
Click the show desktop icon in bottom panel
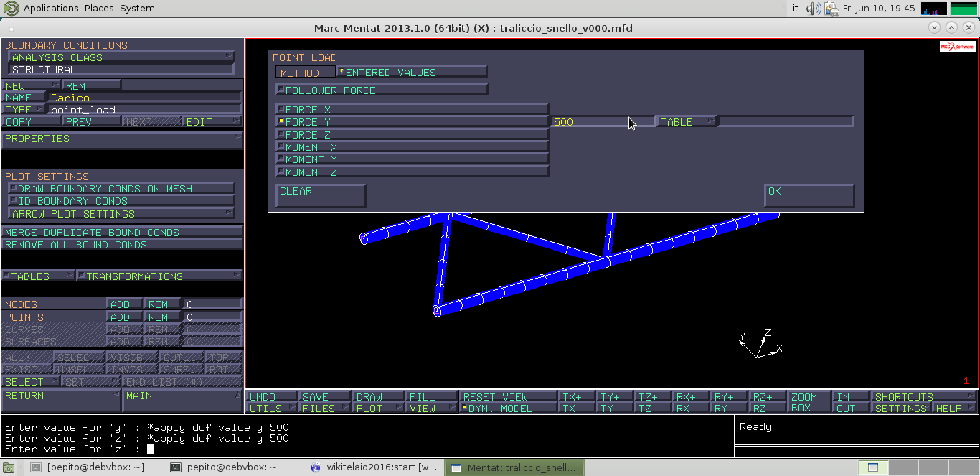point(9,467)
